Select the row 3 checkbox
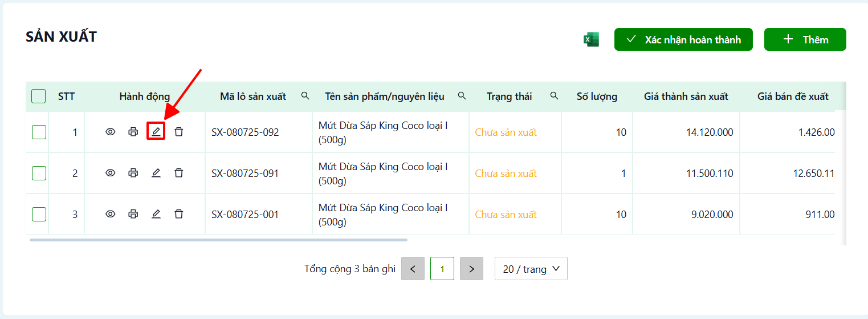The width and height of the screenshot is (868, 319). pyautogui.click(x=39, y=214)
